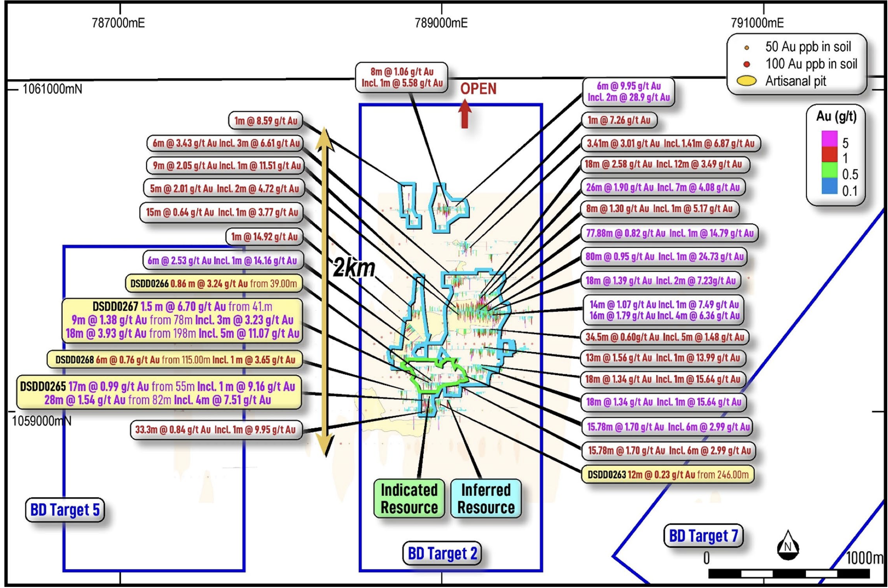Click the DSDD0263 drill result callout
The height and width of the screenshot is (588, 888).
click(x=667, y=475)
